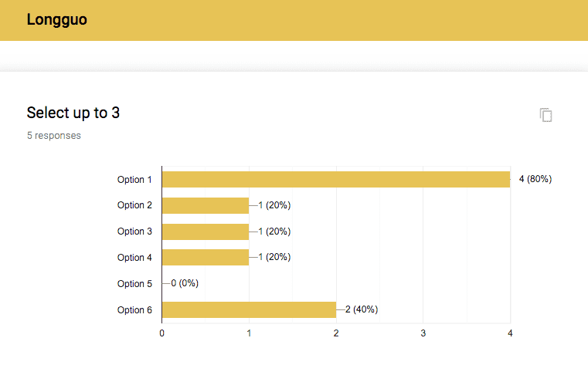Click the Option 4 bar in chart
The width and height of the screenshot is (588, 365).
pyautogui.click(x=206, y=257)
